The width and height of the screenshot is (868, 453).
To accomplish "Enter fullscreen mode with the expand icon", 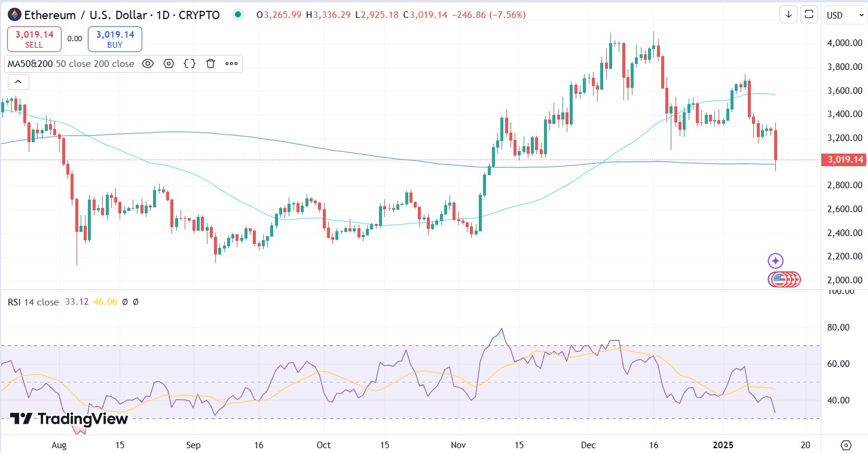I will [x=809, y=14].
